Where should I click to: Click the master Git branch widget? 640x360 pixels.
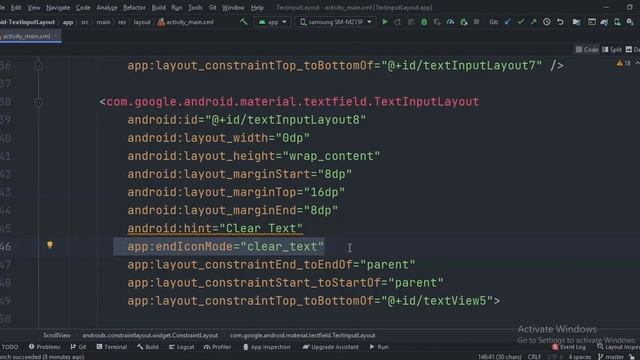point(611,357)
